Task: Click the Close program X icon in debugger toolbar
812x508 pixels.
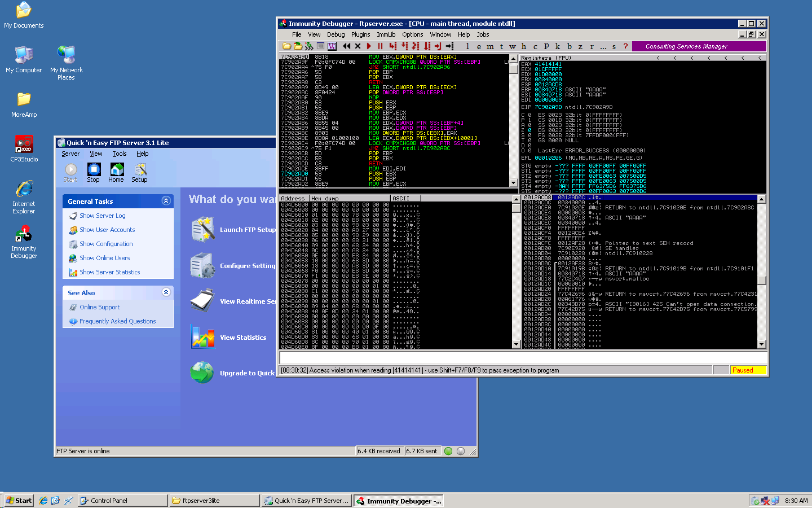Action: pos(358,46)
